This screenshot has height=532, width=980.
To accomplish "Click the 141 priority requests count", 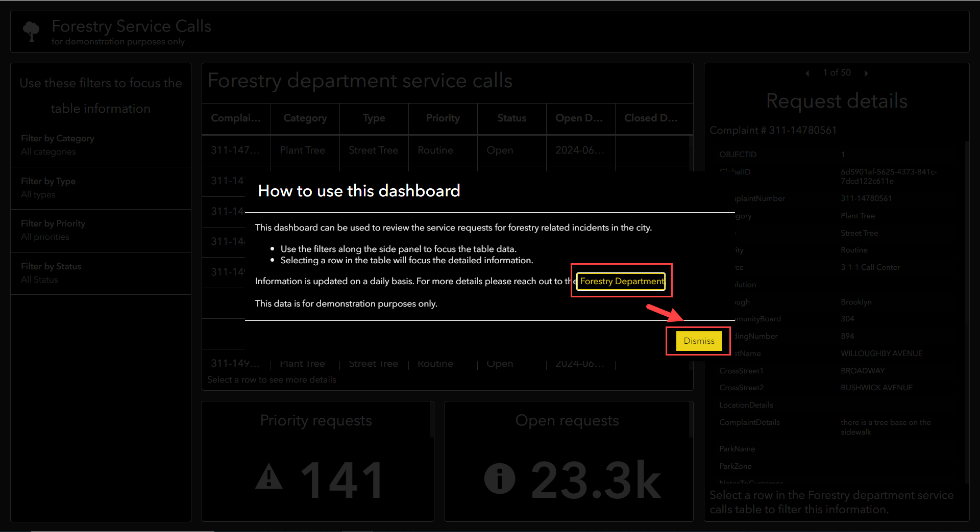I will coord(341,480).
